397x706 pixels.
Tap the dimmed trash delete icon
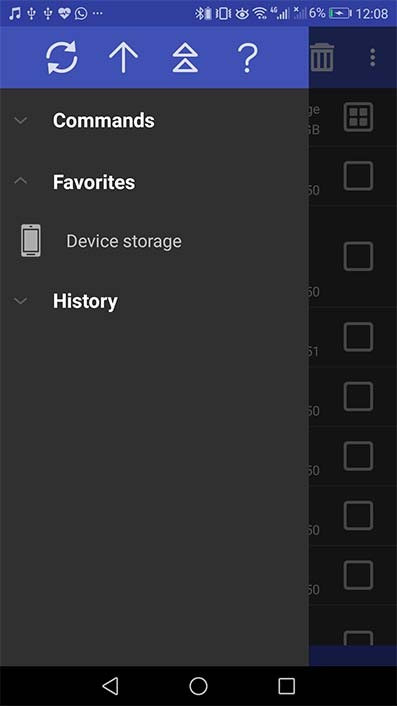tap(322, 57)
